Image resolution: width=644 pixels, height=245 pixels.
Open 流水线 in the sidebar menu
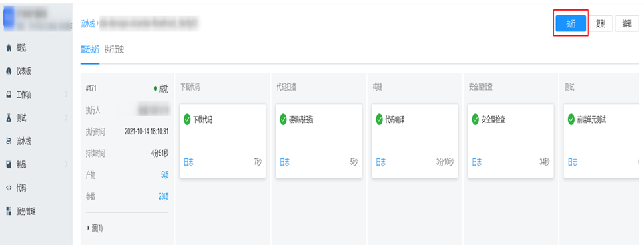tap(24, 142)
